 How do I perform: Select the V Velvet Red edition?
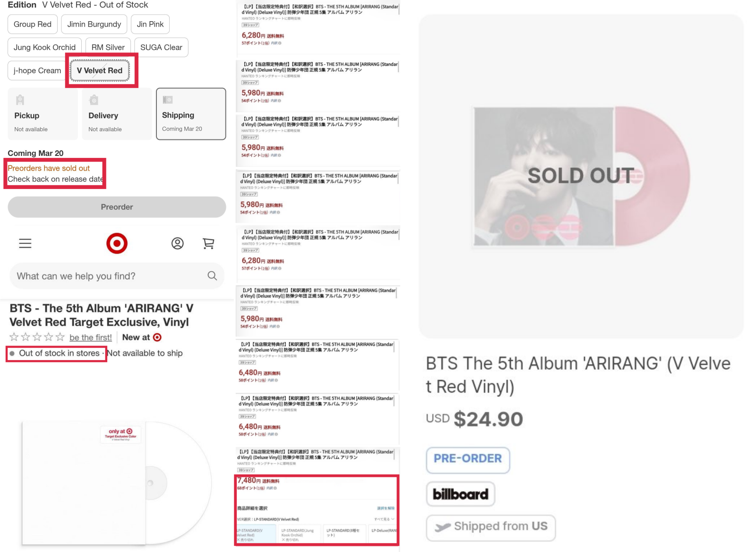(100, 70)
